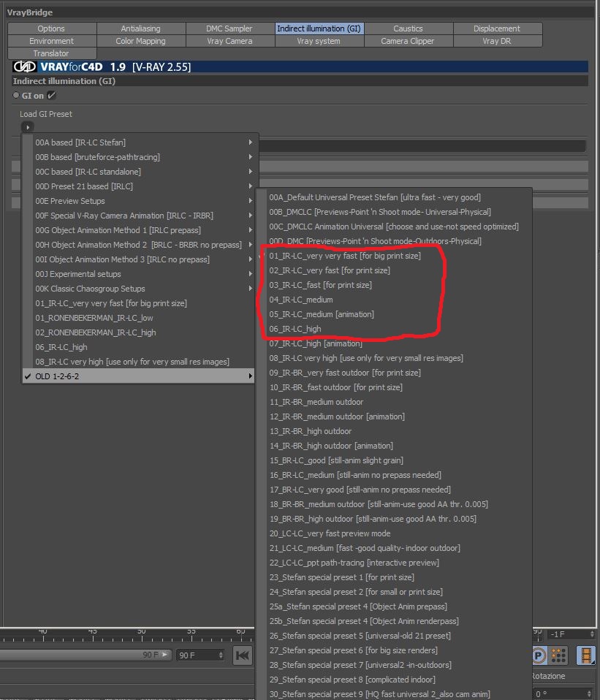The width and height of the screenshot is (600, 700).
Task: Select 15_BR-LC_good preset
Action: click(x=395, y=460)
